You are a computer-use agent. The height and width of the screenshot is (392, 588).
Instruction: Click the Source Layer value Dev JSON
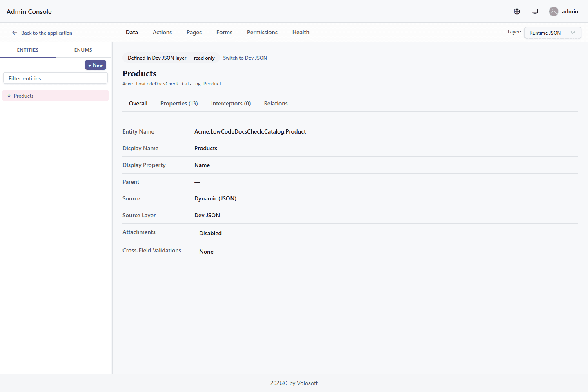coord(207,215)
